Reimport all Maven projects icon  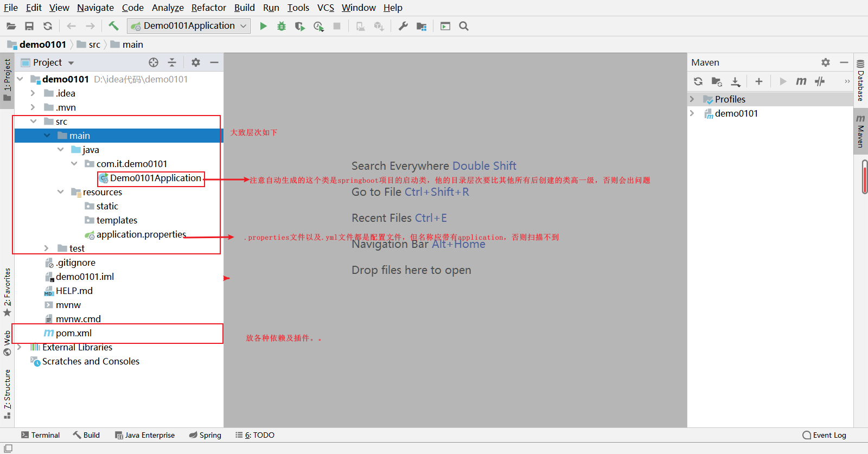[x=698, y=81]
